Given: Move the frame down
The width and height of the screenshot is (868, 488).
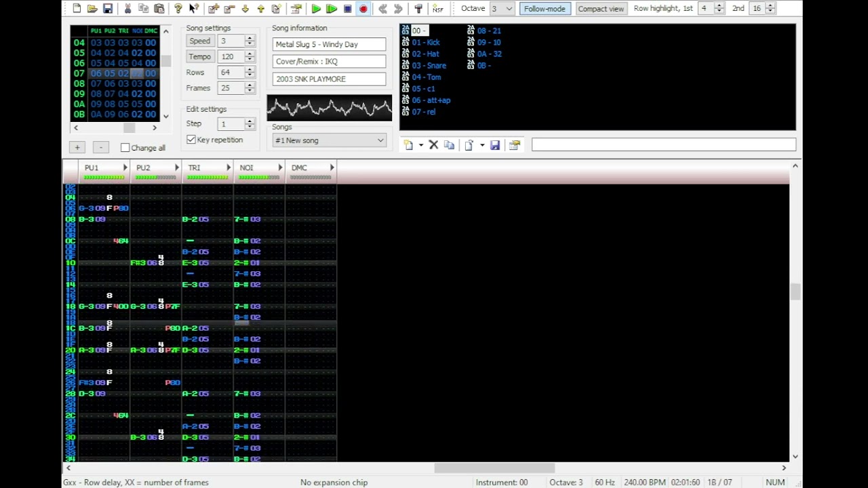Looking at the screenshot, I should click(245, 9).
